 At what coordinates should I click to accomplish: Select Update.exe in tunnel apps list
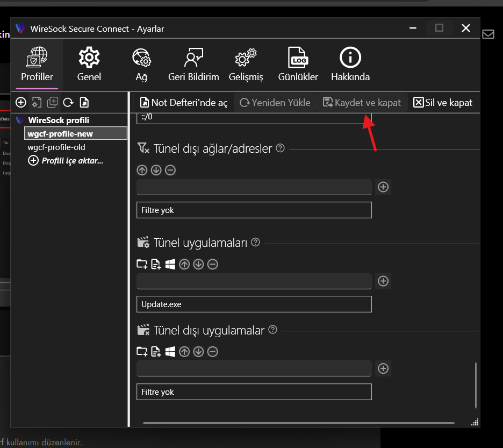[x=254, y=304]
